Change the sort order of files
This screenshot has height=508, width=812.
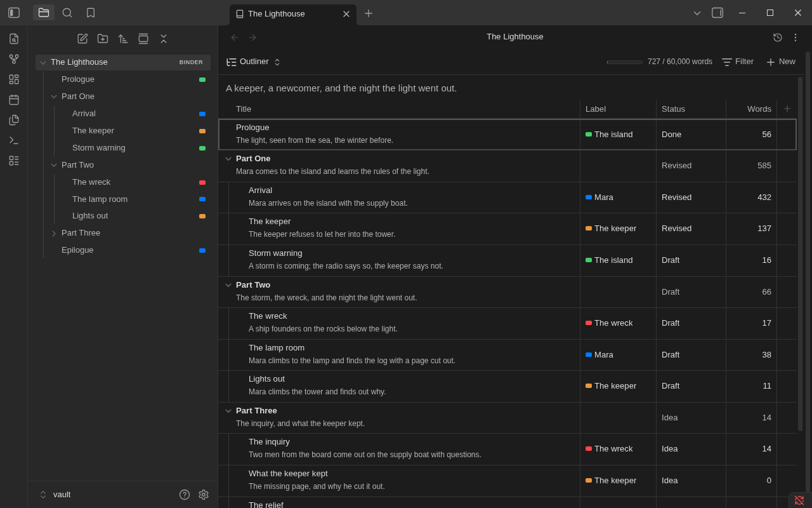(123, 39)
